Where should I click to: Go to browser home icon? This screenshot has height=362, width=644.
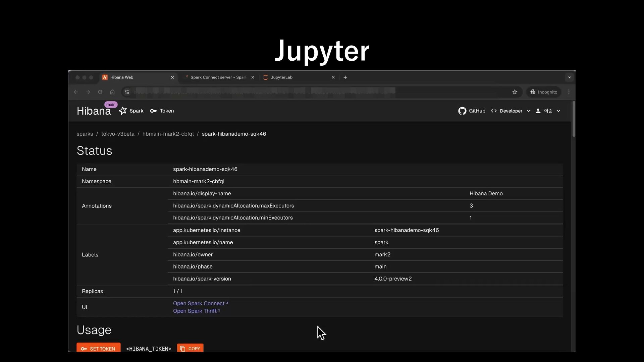(112, 92)
